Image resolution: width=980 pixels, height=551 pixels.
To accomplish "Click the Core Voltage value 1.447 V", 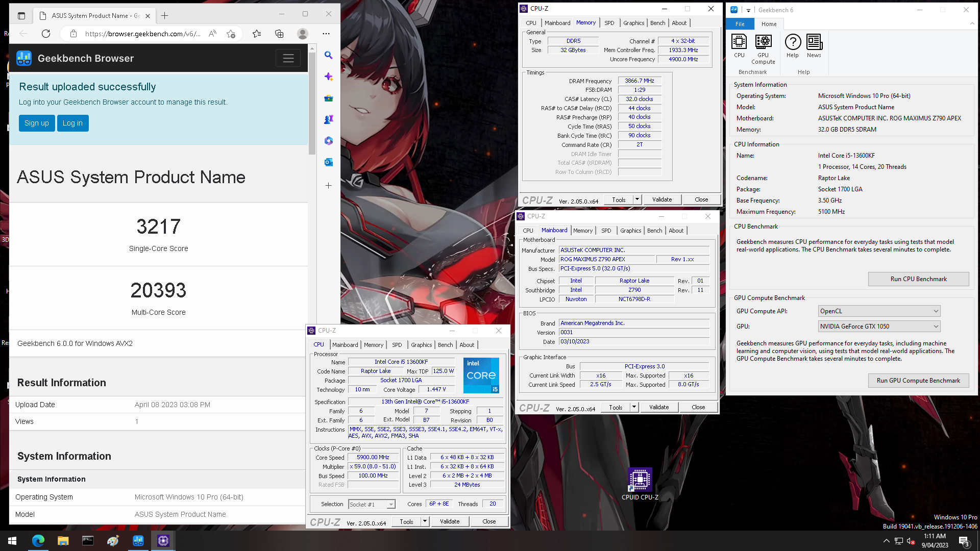I will (436, 389).
